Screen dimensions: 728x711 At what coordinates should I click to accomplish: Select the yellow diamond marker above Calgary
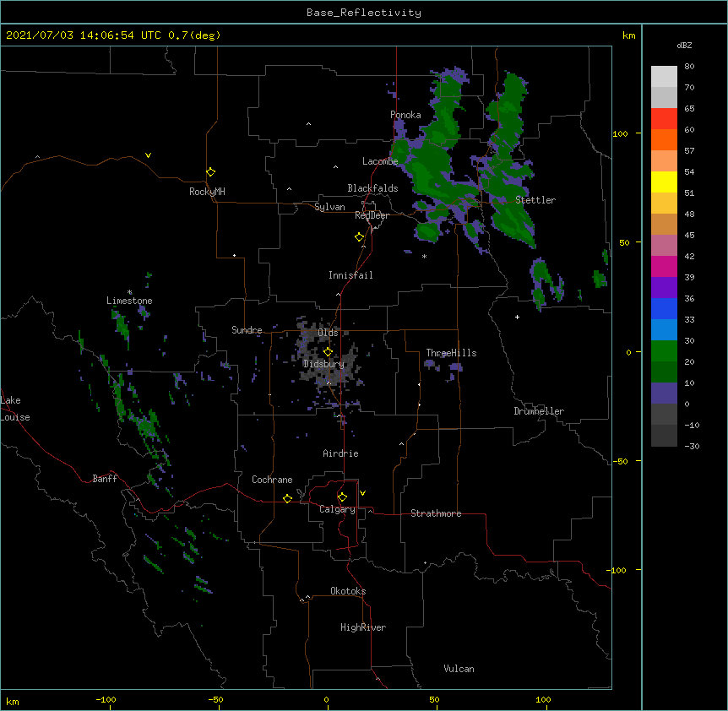click(x=342, y=497)
